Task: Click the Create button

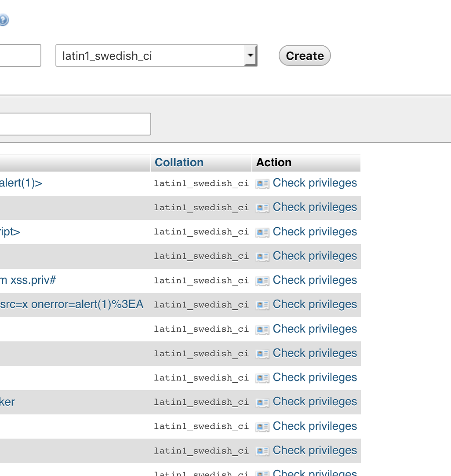Action: [x=304, y=55]
